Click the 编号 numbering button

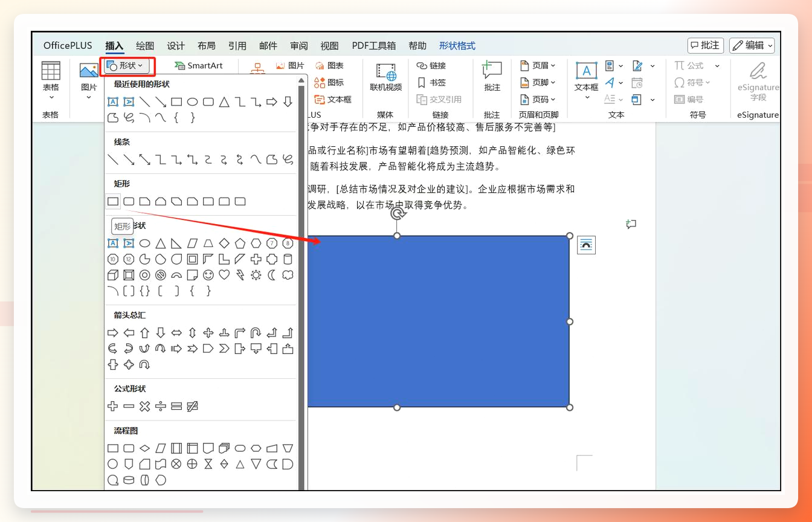(x=689, y=99)
